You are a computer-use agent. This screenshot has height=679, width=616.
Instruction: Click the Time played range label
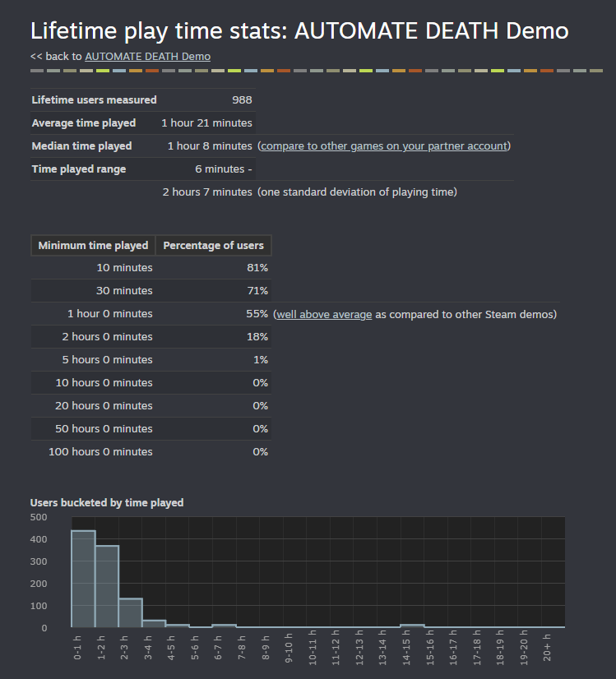point(79,169)
